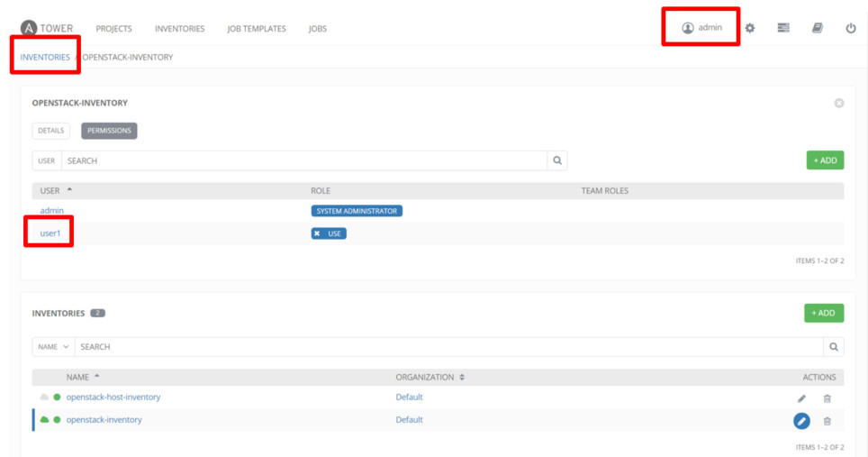Delete openstack-host-inventory with the trash icon
The height and width of the screenshot is (457, 868).
pos(827,398)
